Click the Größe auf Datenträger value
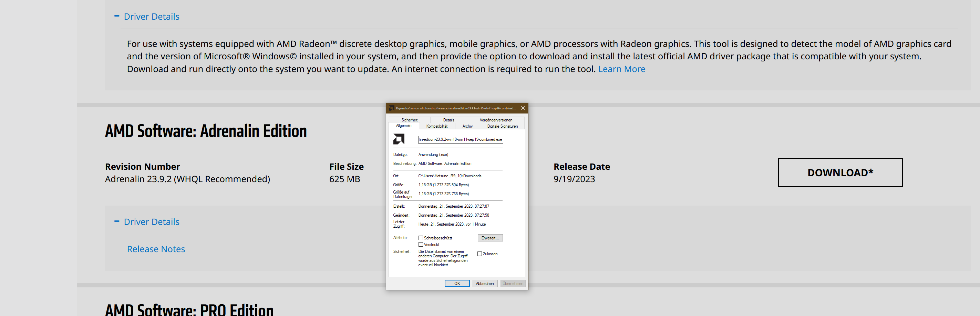 tap(444, 194)
